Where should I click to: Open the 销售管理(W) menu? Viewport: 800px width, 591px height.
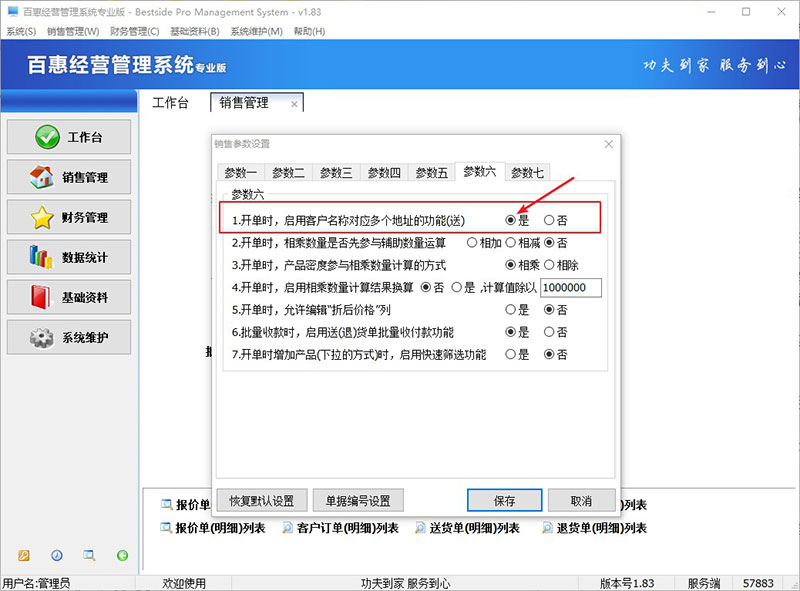pos(73,32)
